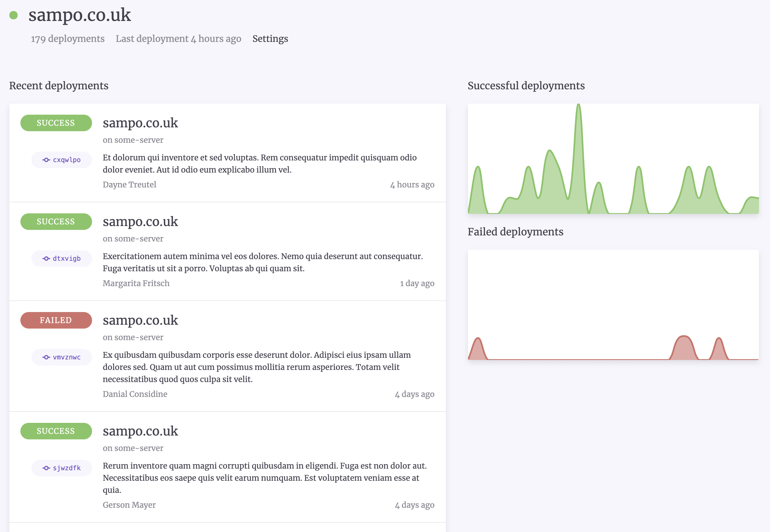
Task: Open commit cxqwlpo badge
Action: [x=62, y=160]
